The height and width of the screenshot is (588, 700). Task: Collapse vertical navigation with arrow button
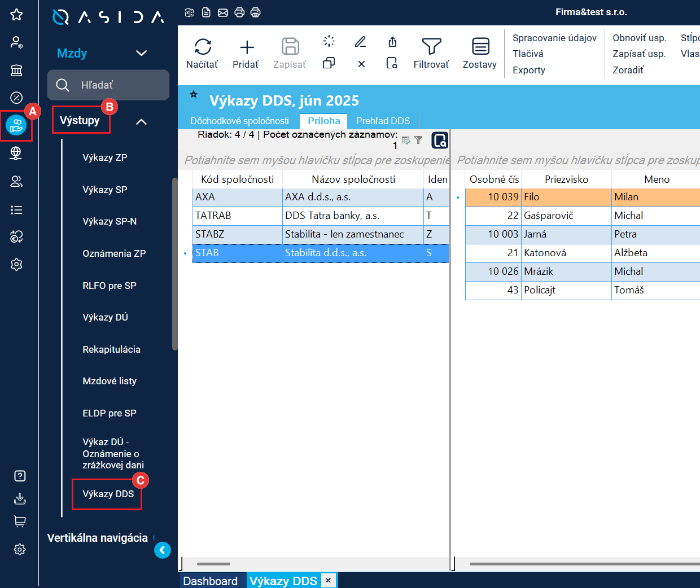coord(163,550)
